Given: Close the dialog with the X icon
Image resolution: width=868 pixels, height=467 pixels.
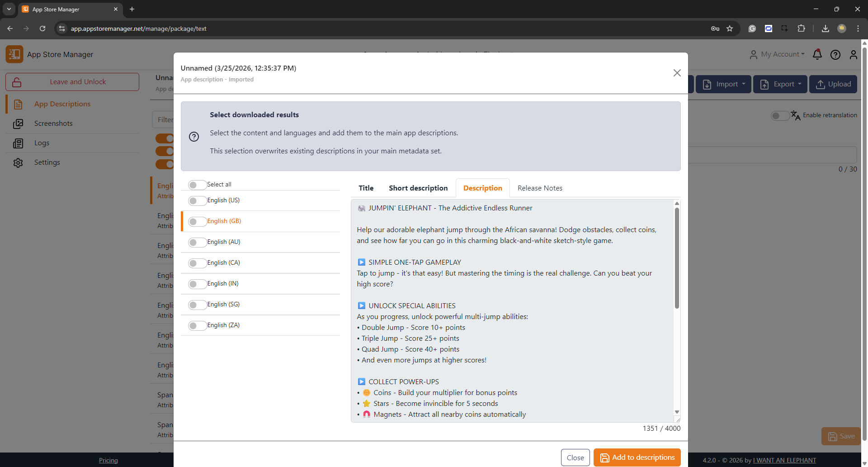Looking at the screenshot, I should tap(677, 73).
